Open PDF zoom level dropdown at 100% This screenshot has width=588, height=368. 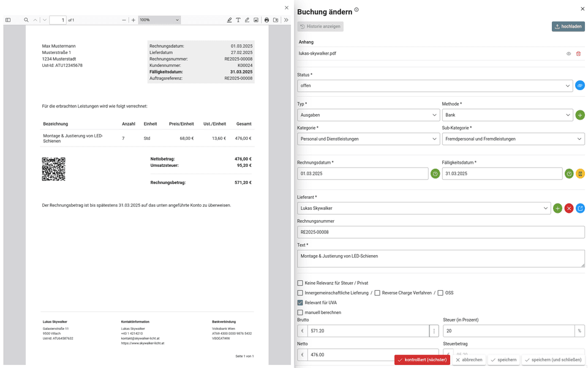[x=159, y=20]
